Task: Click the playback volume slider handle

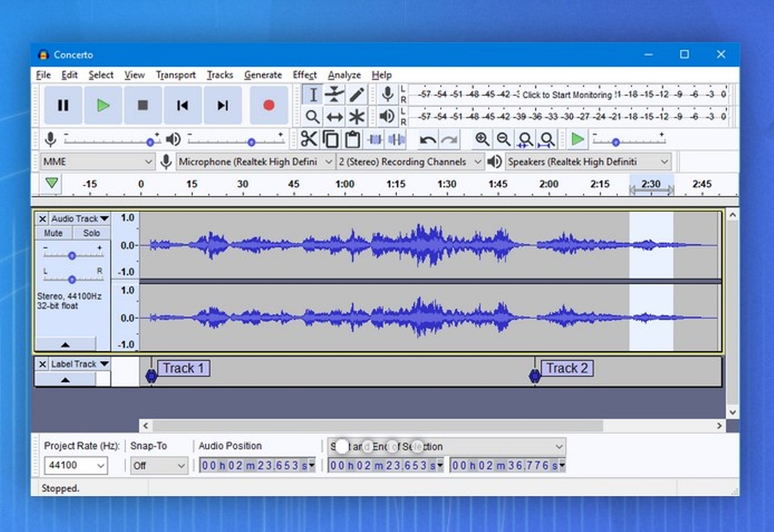Action: tap(251, 142)
